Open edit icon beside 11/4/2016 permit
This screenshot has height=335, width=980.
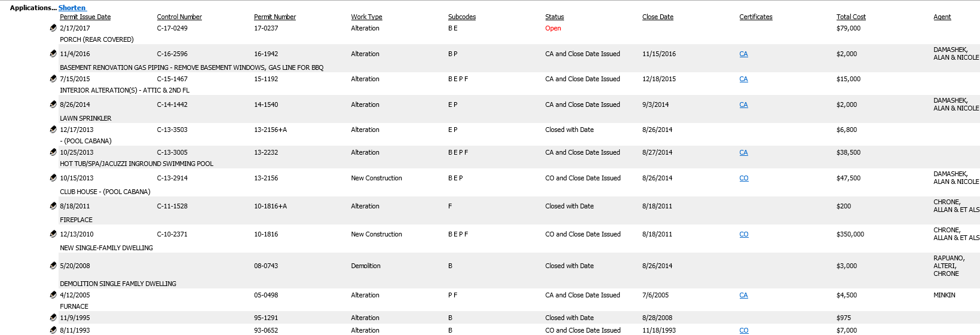53,53
